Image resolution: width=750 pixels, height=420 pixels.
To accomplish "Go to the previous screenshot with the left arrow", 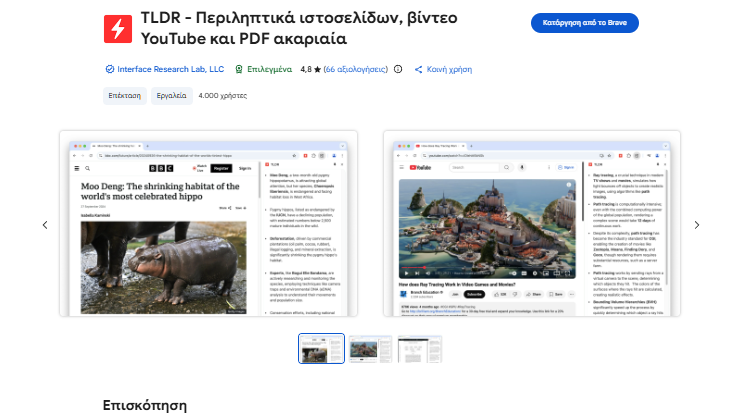I will coord(45,225).
